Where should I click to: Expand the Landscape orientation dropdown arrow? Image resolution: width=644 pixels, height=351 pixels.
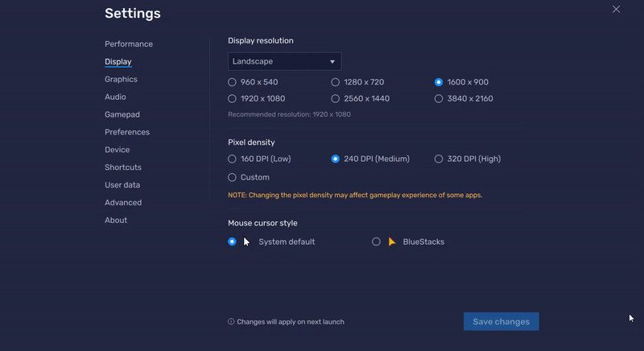click(332, 61)
